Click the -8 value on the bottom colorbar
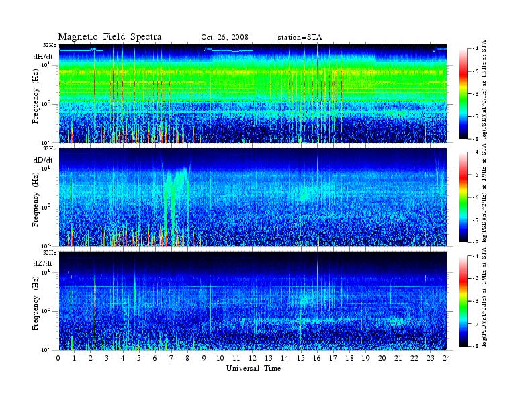Viewport: 532px width, 411px height. tap(476, 346)
